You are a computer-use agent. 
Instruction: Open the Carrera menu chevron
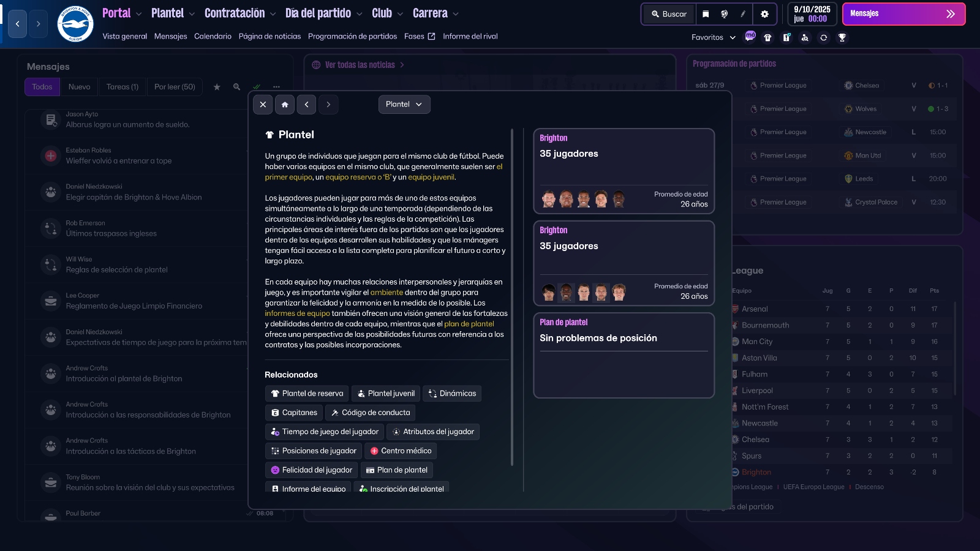457,13
